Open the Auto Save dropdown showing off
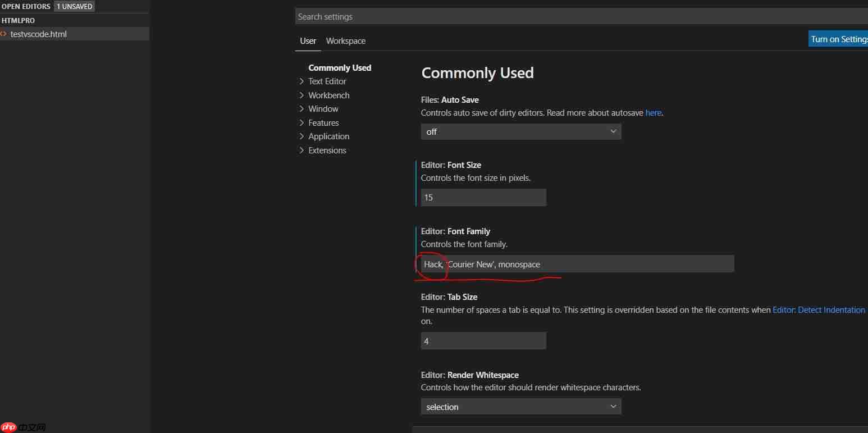The image size is (868, 433). coord(521,131)
